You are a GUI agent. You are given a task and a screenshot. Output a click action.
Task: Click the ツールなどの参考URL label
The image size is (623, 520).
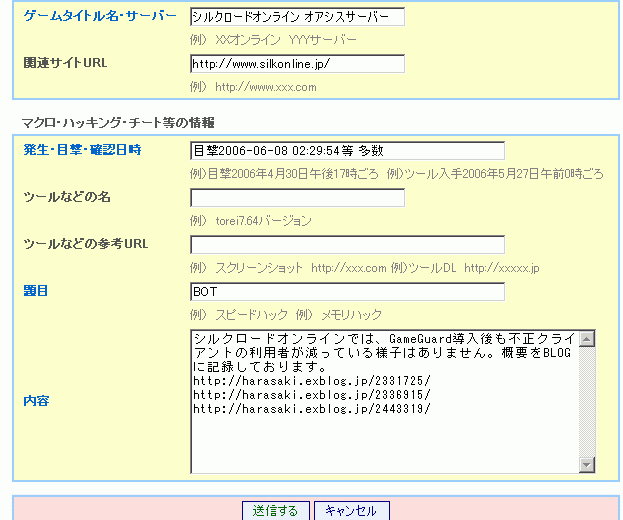click(x=86, y=244)
